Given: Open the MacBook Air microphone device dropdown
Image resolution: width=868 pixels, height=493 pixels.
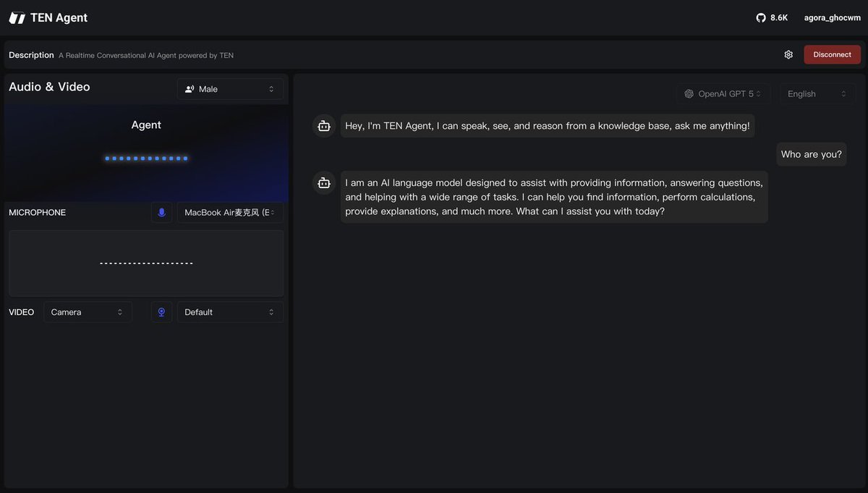Looking at the screenshot, I should (x=230, y=211).
